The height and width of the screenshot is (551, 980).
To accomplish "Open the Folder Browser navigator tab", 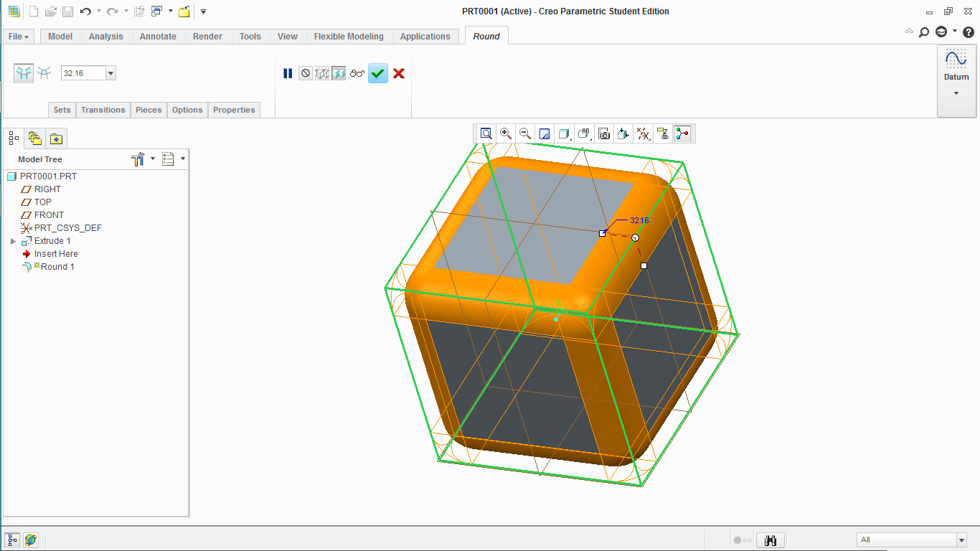I will [34, 138].
